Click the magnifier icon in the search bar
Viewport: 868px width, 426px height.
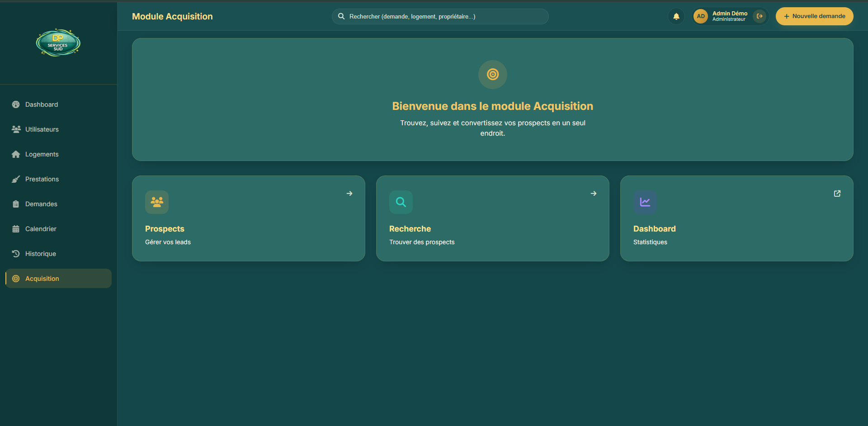click(x=341, y=16)
